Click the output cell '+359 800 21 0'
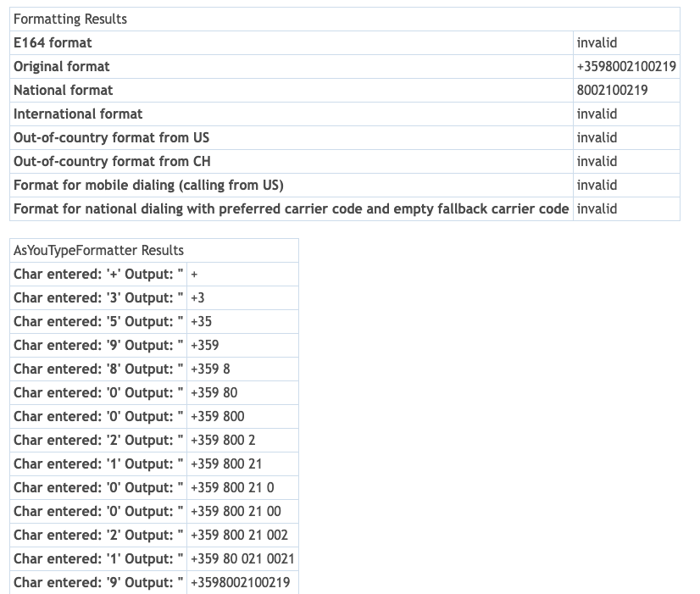The width and height of the screenshot is (700, 594). pos(232,487)
